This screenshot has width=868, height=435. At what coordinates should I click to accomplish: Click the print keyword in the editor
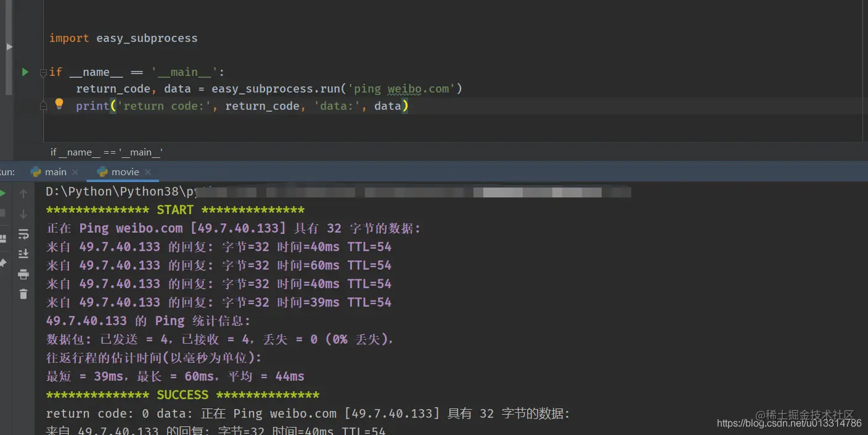point(92,106)
